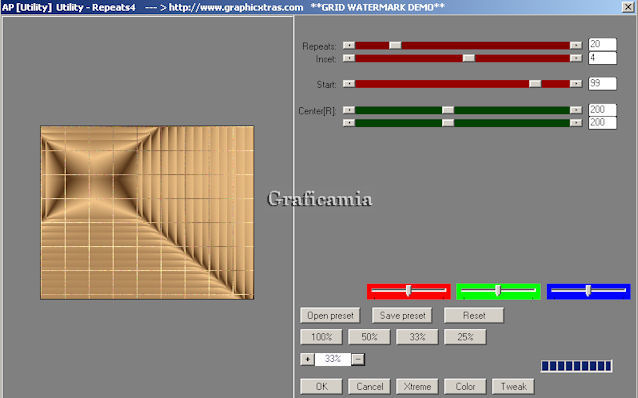
Task: Click the left arrow of the Repeats slider
Action: tap(349, 45)
